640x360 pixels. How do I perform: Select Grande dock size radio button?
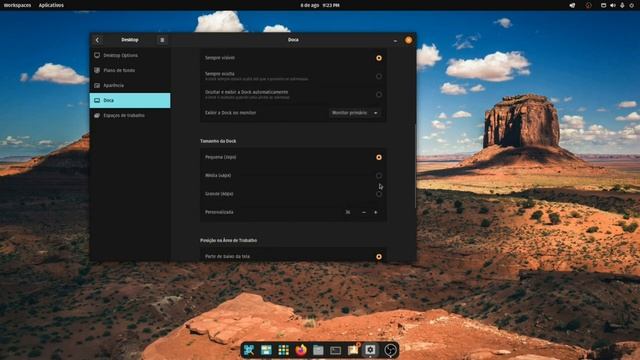coord(379,194)
